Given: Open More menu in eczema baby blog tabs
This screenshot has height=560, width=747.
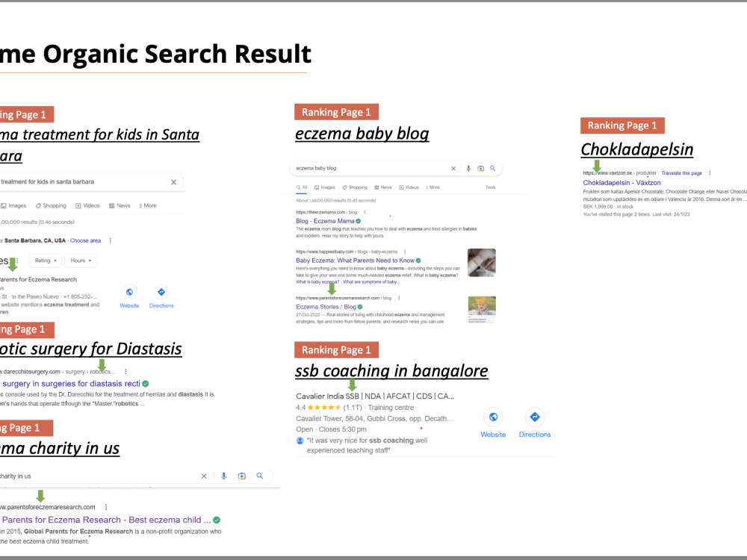Looking at the screenshot, I should point(433,187).
